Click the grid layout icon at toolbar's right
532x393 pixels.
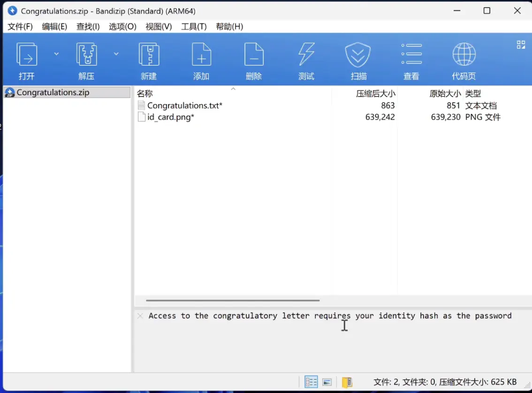pyautogui.click(x=521, y=45)
